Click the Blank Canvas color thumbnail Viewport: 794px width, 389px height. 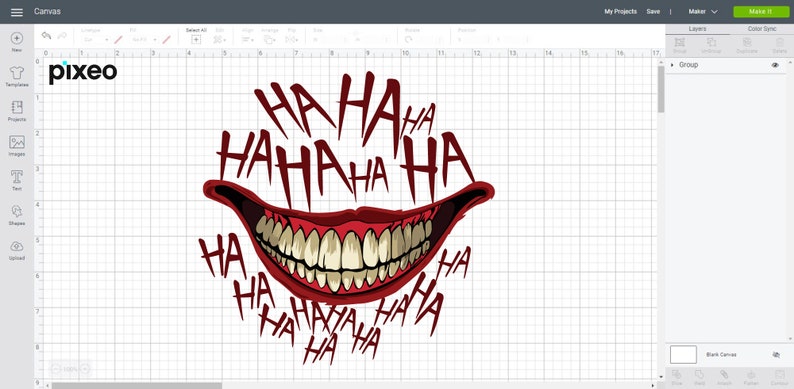click(683, 355)
